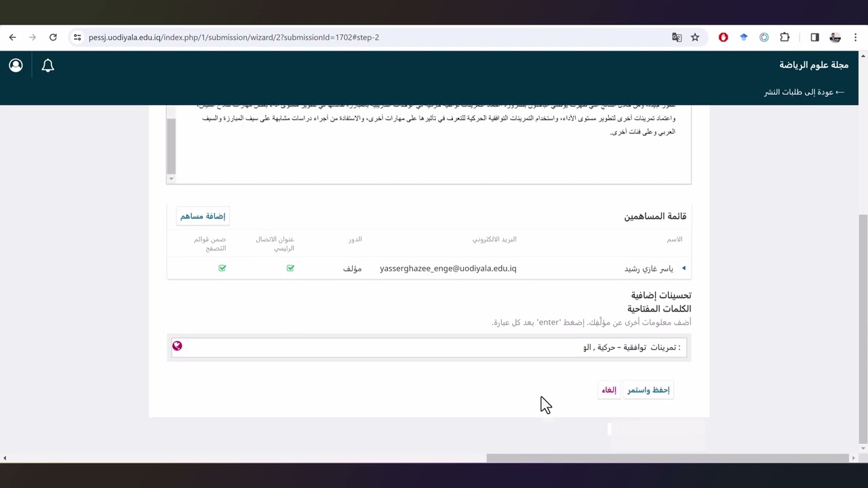This screenshot has width=868, height=488.
Task: Click عودة إلى طلبات النشر link
Action: point(804,92)
